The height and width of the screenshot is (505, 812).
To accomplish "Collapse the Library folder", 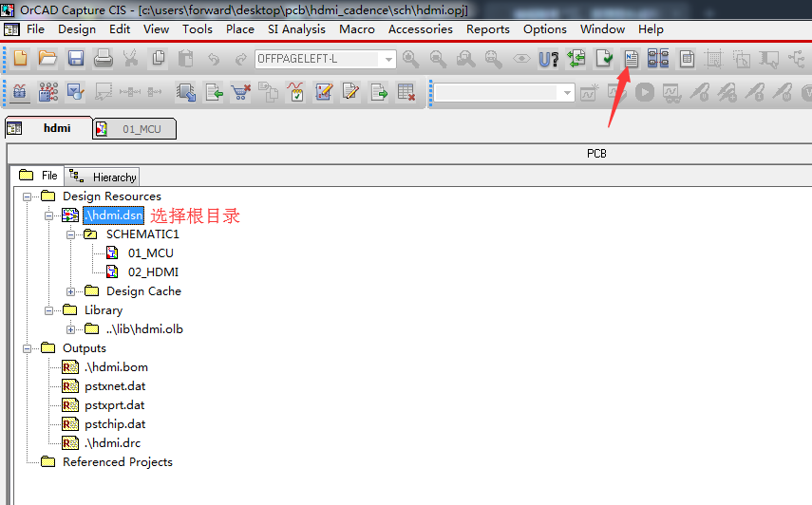I will click(x=48, y=310).
